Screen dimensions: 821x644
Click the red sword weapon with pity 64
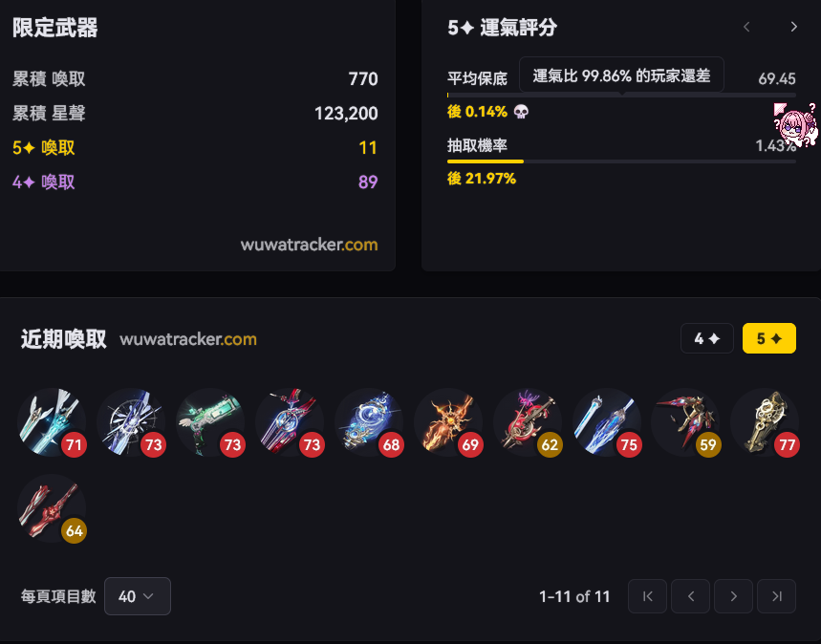(52, 508)
